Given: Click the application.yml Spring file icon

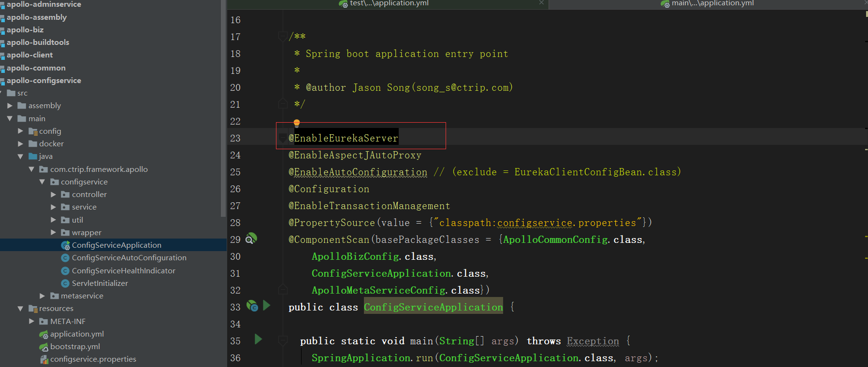Looking at the screenshot, I should (x=43, y=334).
